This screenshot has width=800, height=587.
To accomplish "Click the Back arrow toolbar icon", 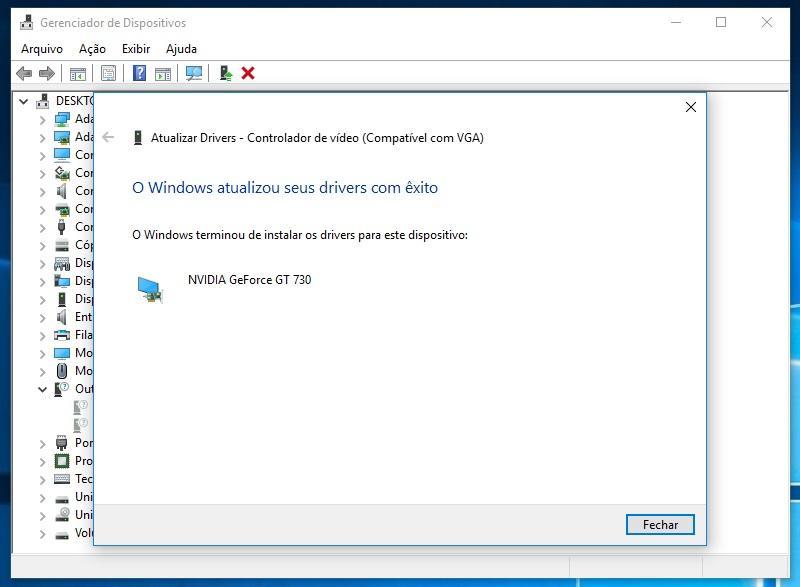I will click(x=24, y=73).
